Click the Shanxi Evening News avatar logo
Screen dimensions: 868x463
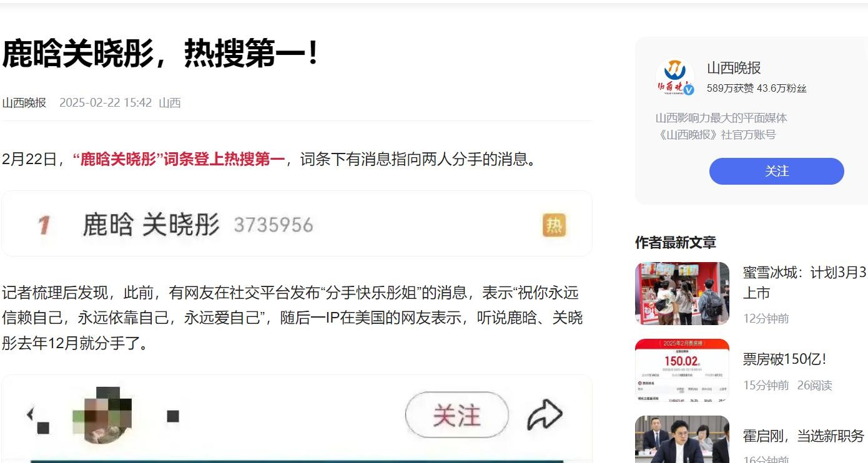[x=674, y=76]
